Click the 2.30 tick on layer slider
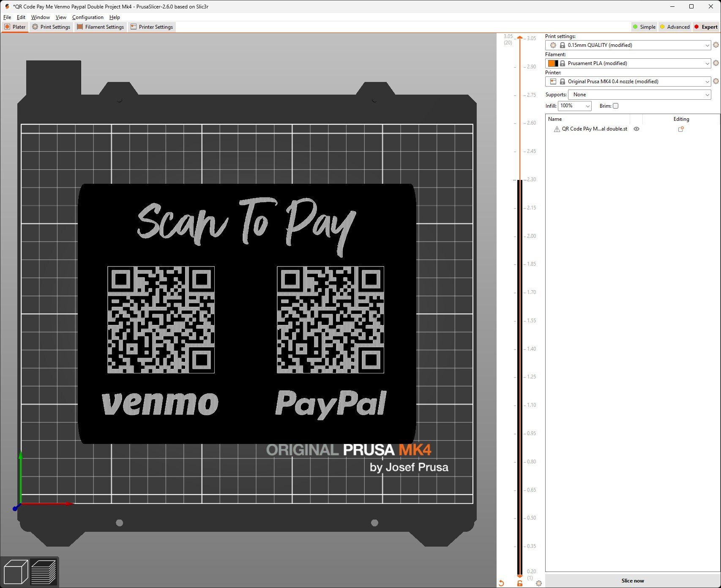The height and width of the screenshot is (588, 721). (x=531, y=180)
